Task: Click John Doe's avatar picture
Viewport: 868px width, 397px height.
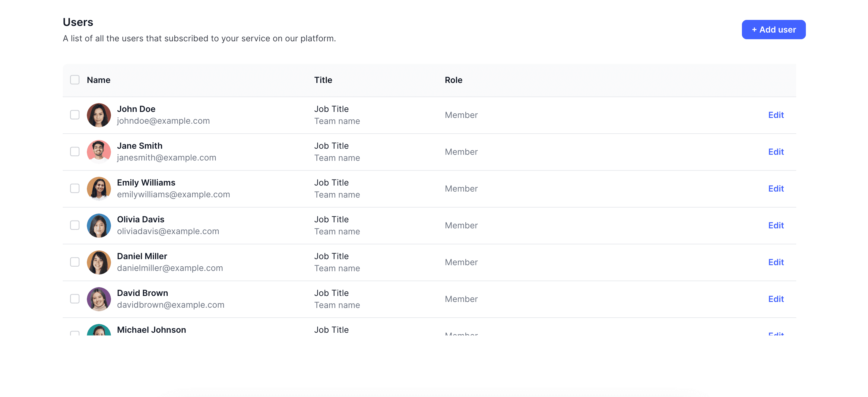Action: [99, 115]
